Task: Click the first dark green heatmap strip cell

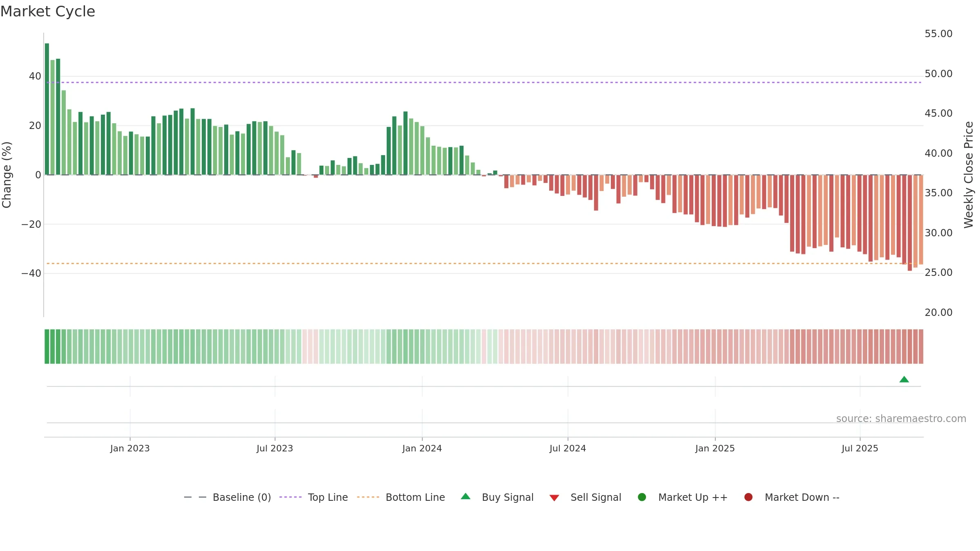Action: (47, 347)
